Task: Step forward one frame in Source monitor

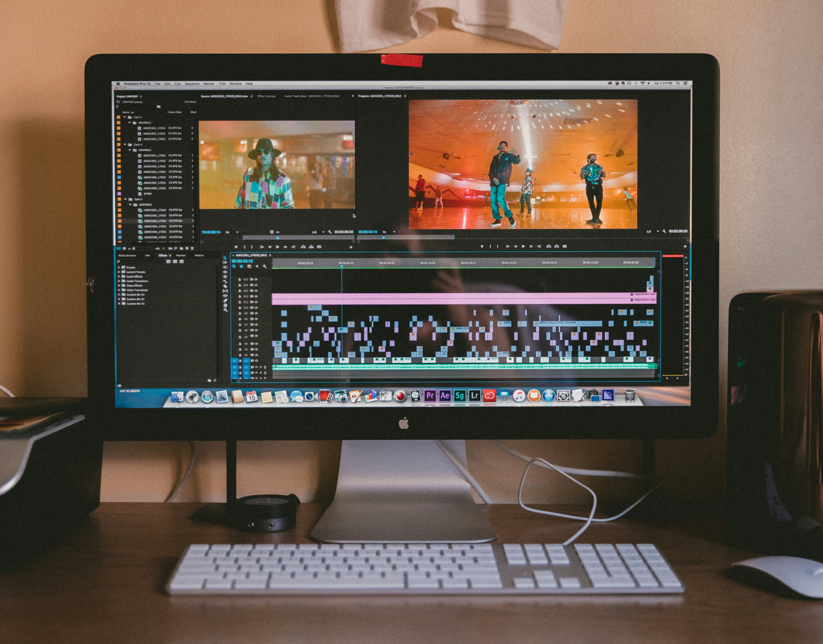Action: point(285,247)
